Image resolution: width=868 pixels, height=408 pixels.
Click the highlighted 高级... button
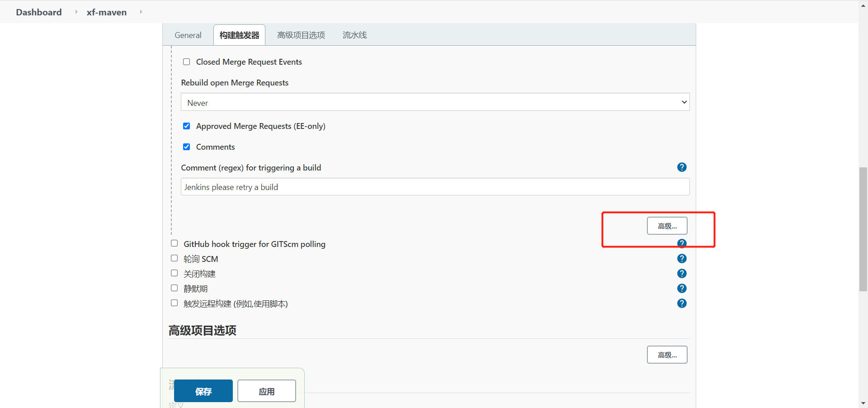tap(667, 226)
